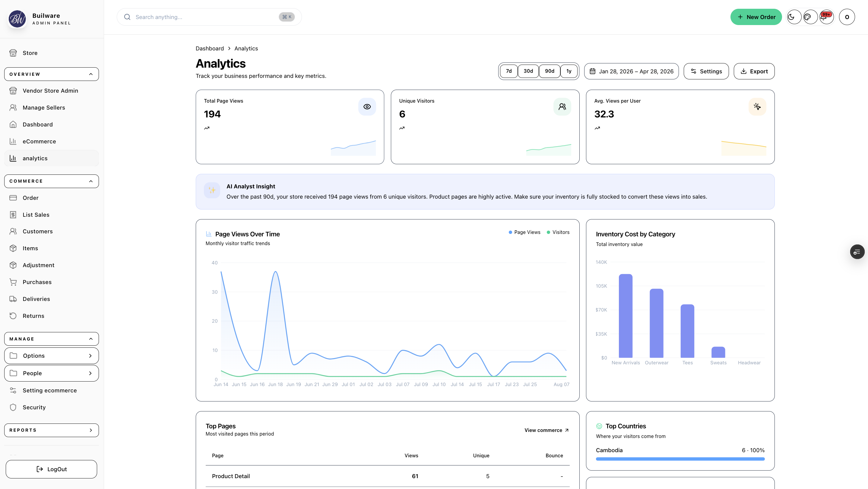
Task: Go to Vendor Store Admin
Action: (52, 91)
